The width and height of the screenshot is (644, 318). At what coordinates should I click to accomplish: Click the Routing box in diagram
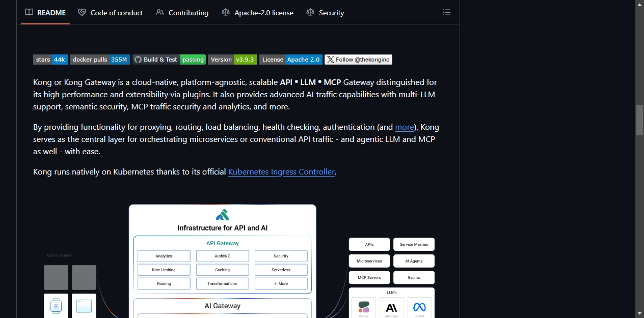pyautogui.click(x=164, y=283)
